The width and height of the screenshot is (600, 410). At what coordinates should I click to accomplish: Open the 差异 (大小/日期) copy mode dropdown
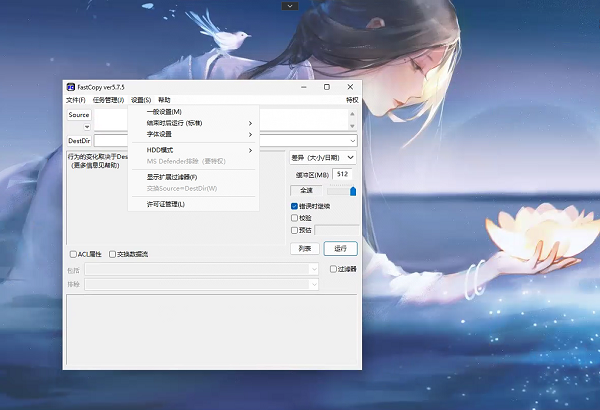click(x=323, y=157)
